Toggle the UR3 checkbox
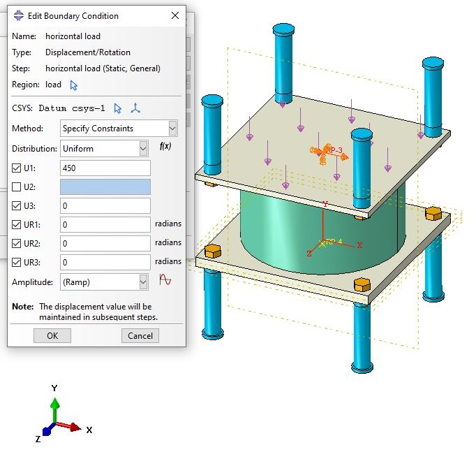 tap(16, 262)
